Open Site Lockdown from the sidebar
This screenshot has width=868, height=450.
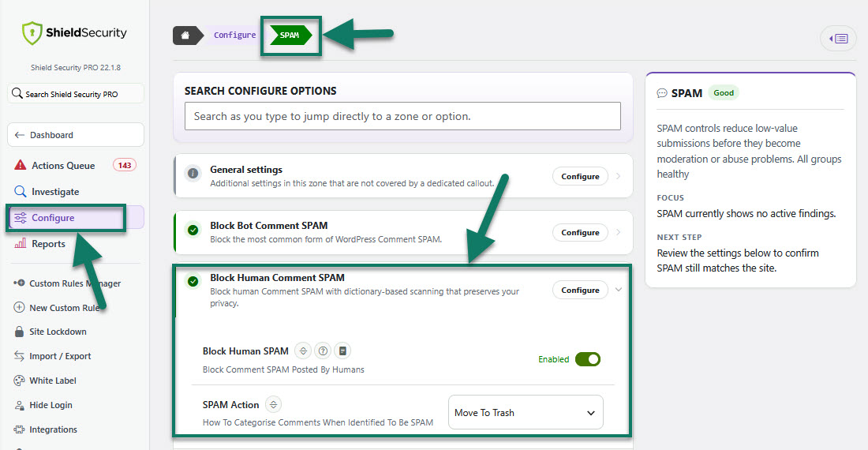click(x=58, y=332)
